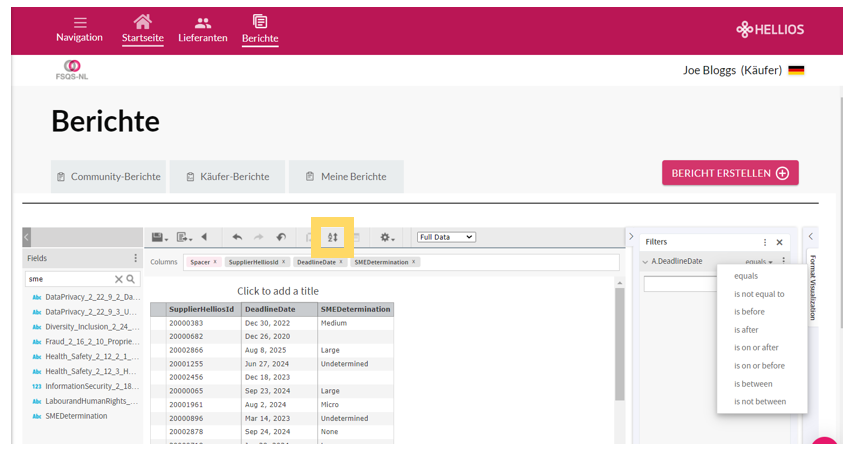Remove the SMEDetermination column chip
Viewport: 850px width, 456px height.
(x=414, y=262)
